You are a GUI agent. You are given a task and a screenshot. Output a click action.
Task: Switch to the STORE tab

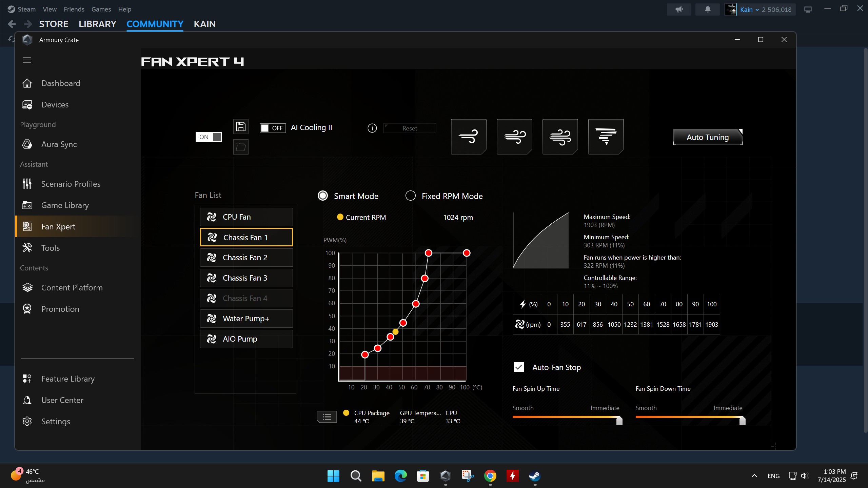tap(54, 24)
